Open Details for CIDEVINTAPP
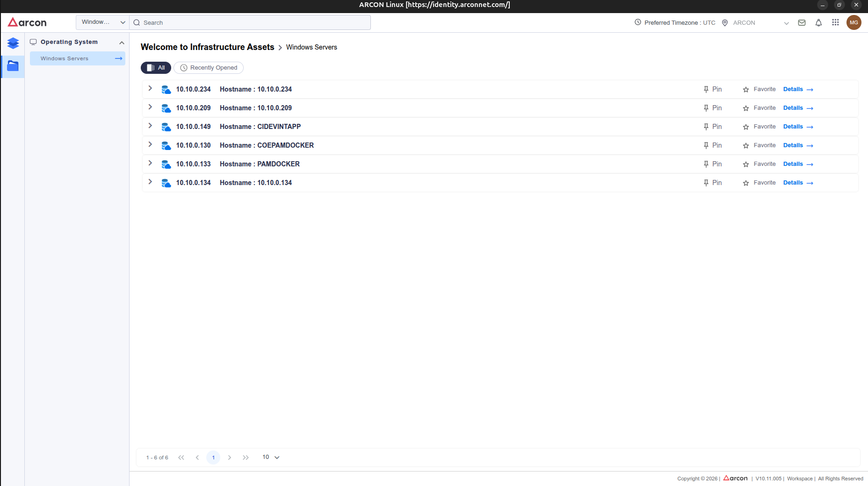The image size is (868, 486). 798,127
